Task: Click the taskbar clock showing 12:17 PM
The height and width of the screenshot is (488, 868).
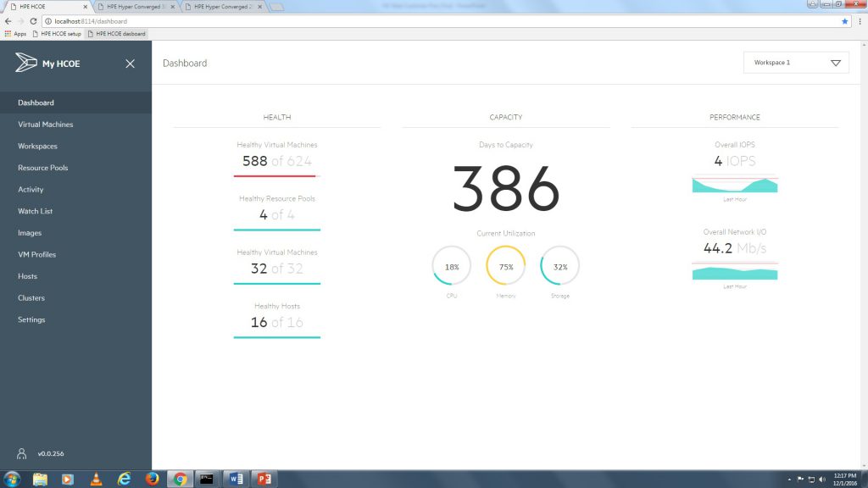Action: point(845,480)
